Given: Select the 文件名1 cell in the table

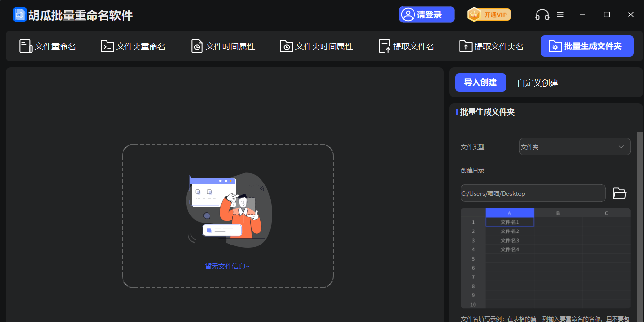Looking at the screenshot, I should click(509, 221).
